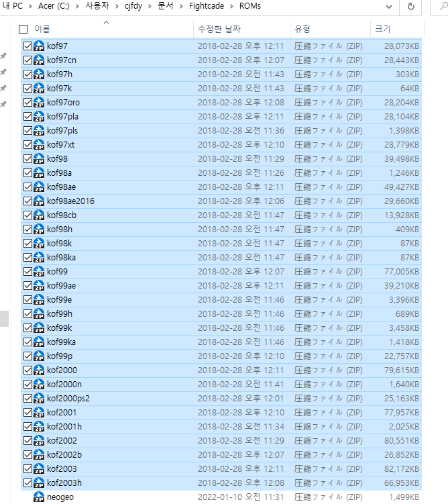This screenshot has height=504, width=448.
Task: Expand the chevron after Acer (C:)
Action: tap(77, 7)
